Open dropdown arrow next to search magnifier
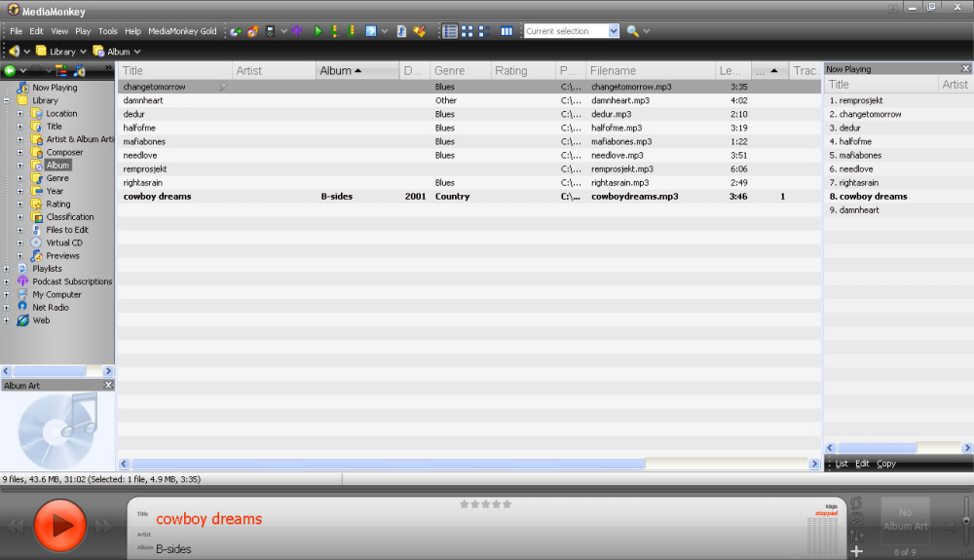 (647, 31)
